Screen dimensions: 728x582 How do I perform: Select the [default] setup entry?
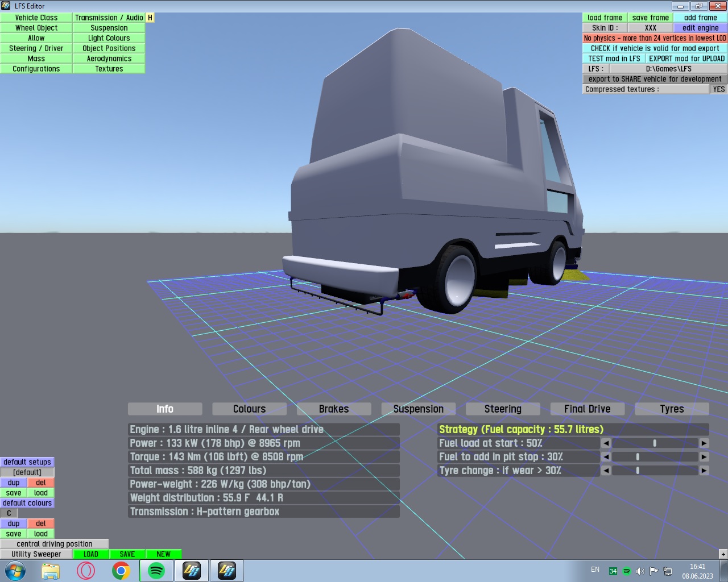[27, 472]
